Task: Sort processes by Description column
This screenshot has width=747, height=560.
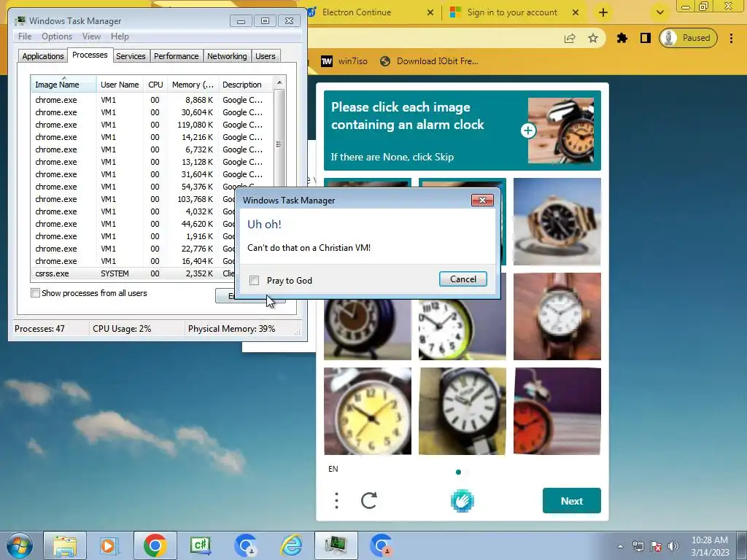Action: pos(245,85)
